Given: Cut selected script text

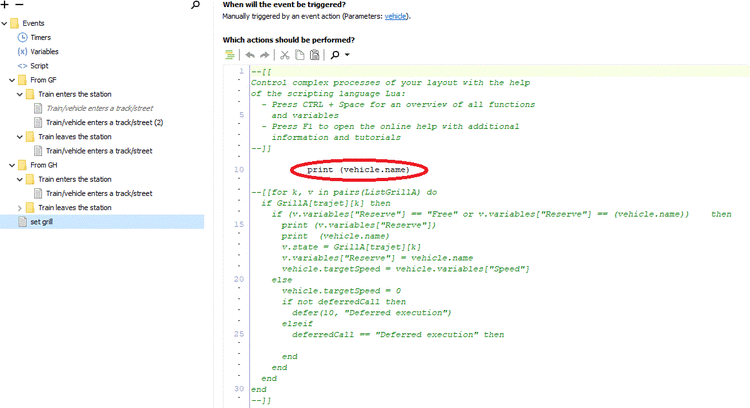Looking at the screenshot, I should (285, 55).
